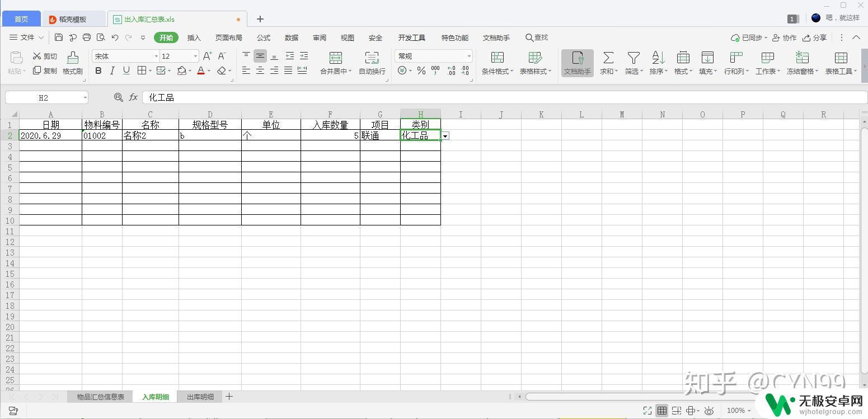The height and width of the screenshot is (419, 868).
Task: Select column H header
Action: coord(420,114)
